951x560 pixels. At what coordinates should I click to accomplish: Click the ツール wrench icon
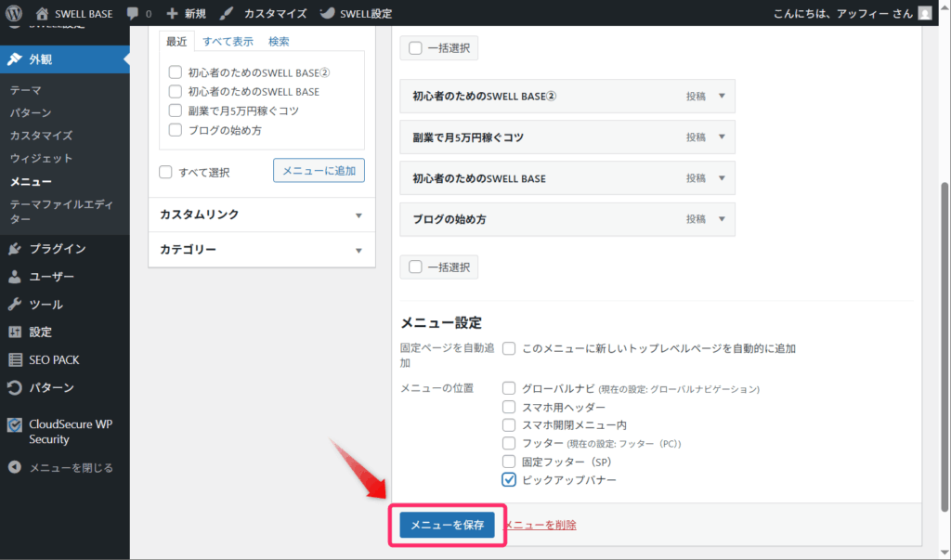coord(15,304)
